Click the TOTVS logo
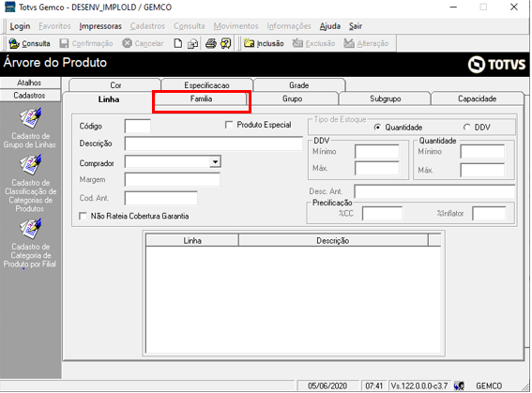This screenshot has width=532, height=393. click(496, 64)
